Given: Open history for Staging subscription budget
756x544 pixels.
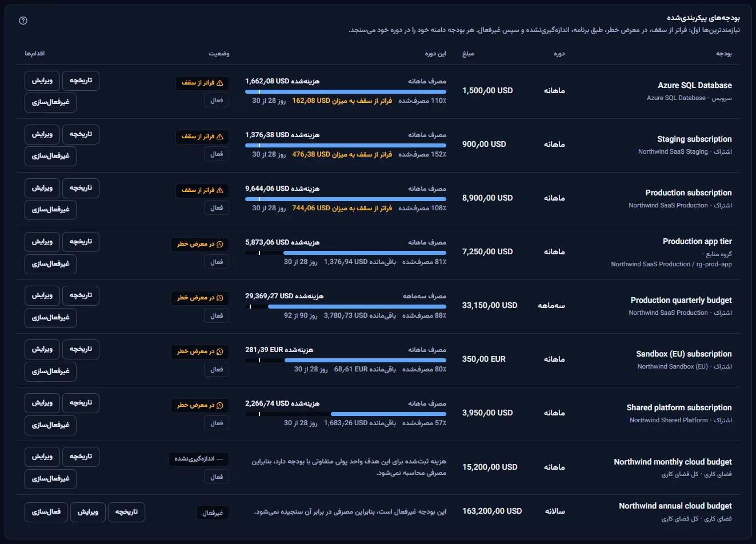Looking at the screenshot, I should click(x=81, y=134).
